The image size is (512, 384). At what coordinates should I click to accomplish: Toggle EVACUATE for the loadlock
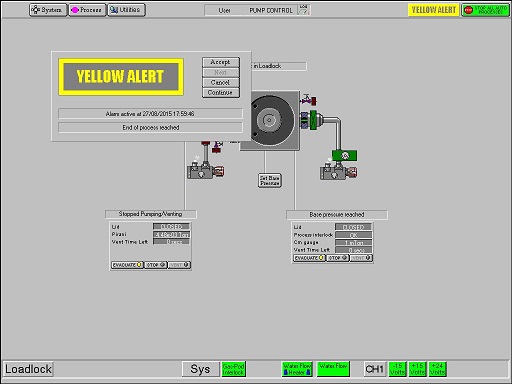click(127, 265)
